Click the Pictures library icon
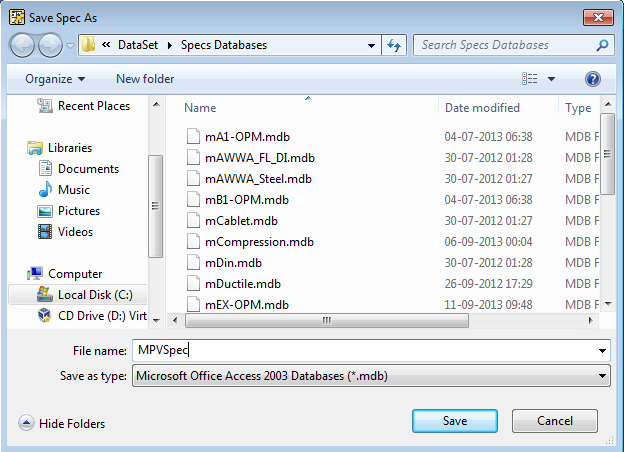The width and height of the screenshot is (624, 452). (45, 211)
